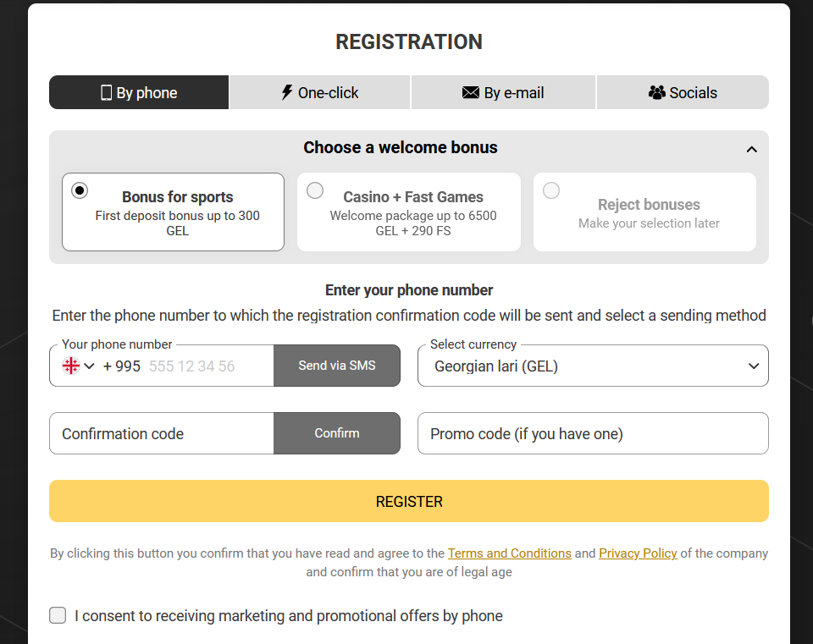
Task: Enable marketing offers consent checkbox
Action: (58, 615)
